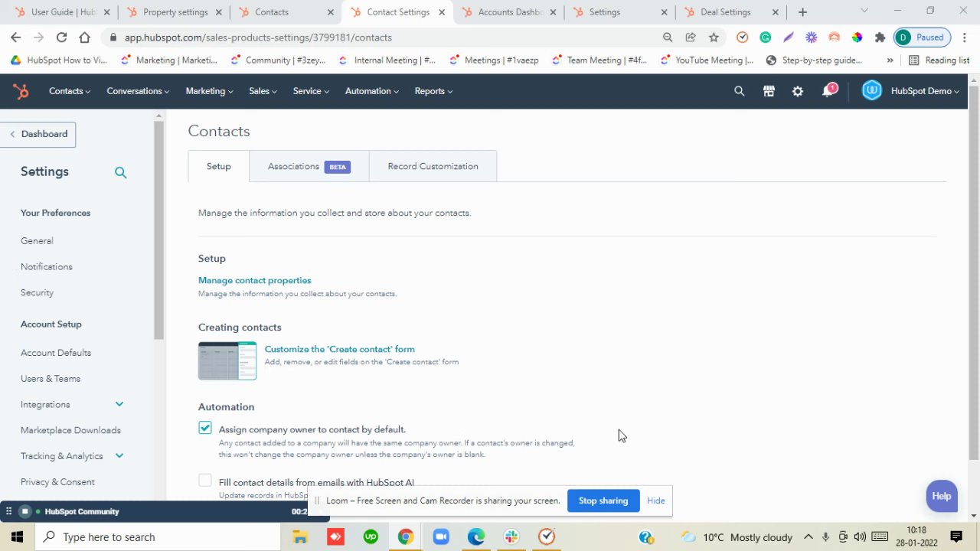Open the settings gear icon in navbar
980x551 pixels.
[x=798, y=91]
